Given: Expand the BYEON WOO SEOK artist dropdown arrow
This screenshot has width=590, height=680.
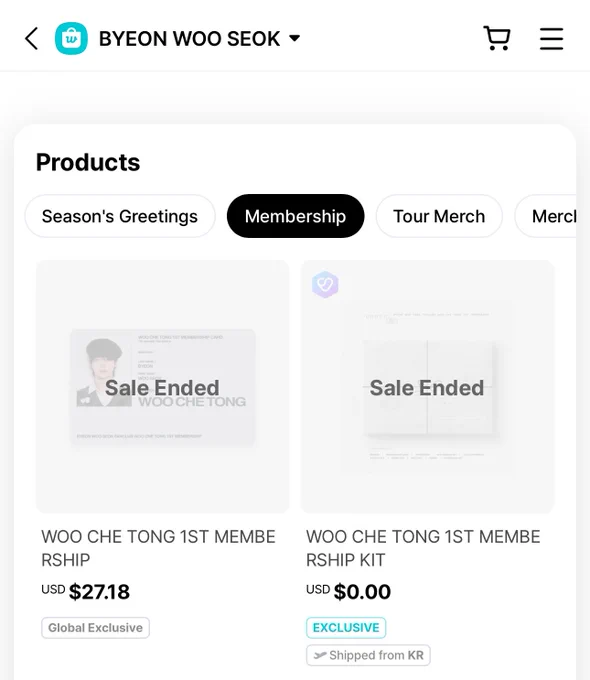Looking at the screenshot, I should (x=295, y=39).
